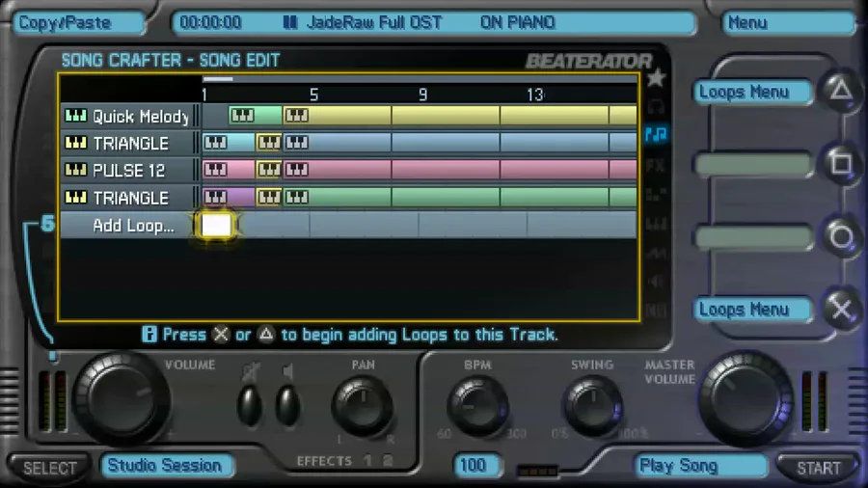The height and width of the screenshot is (488, 868).
Task: Click the cross face button
Action: click(x=841, y=309)
